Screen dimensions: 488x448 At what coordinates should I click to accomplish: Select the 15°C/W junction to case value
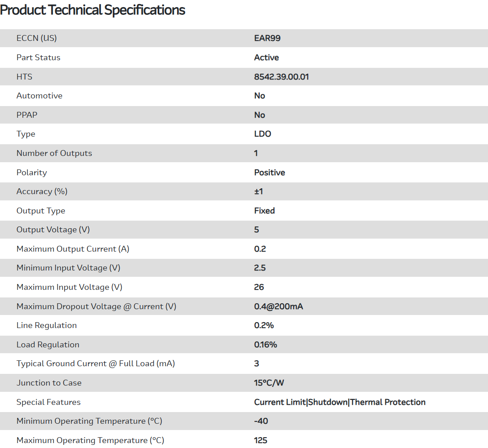(x=269, y=383)
